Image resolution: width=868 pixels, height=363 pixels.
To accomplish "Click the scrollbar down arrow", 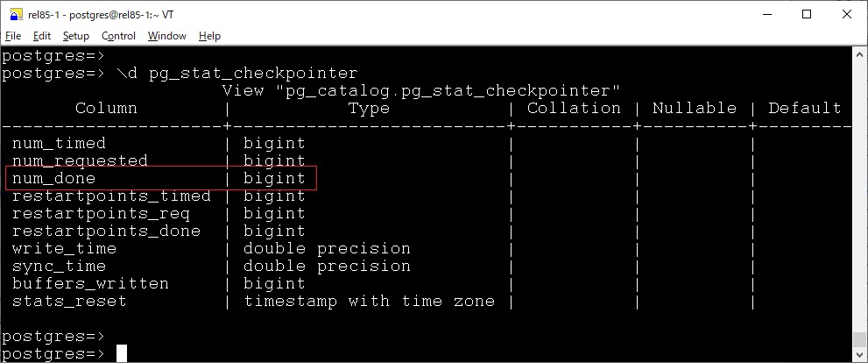I will [x=860, y=354].
